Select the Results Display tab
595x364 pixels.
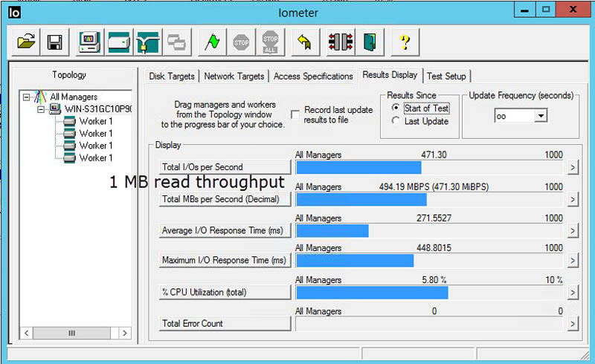coord(390,75)
